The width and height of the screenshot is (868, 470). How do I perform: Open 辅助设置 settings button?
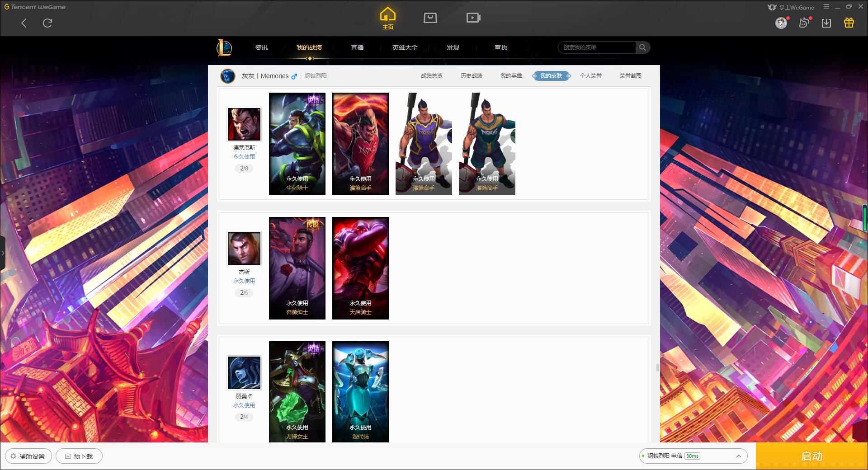click(28, 456)
